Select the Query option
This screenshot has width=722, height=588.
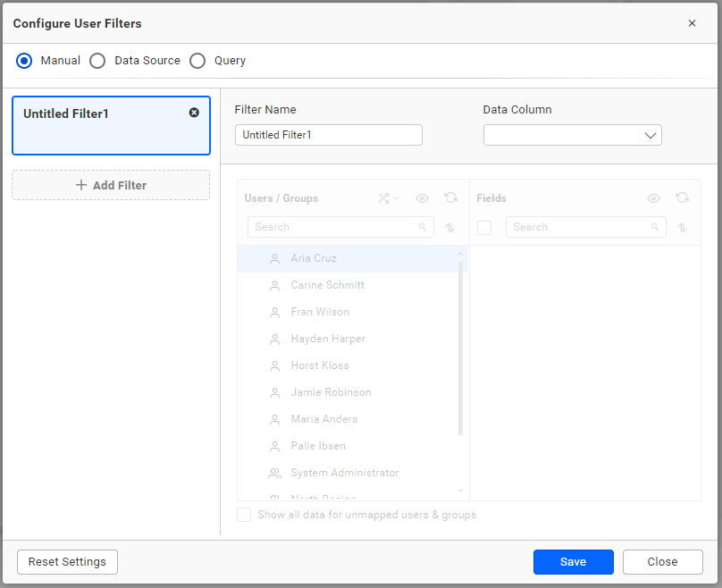[197, 60]
